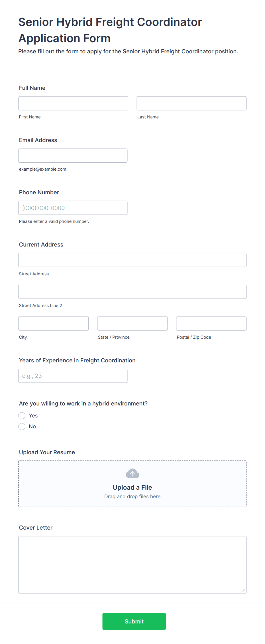The height and width of the screenshot is (644, 265).
Task: Click the Cover Letter resize handle
Action: point(244,590)
